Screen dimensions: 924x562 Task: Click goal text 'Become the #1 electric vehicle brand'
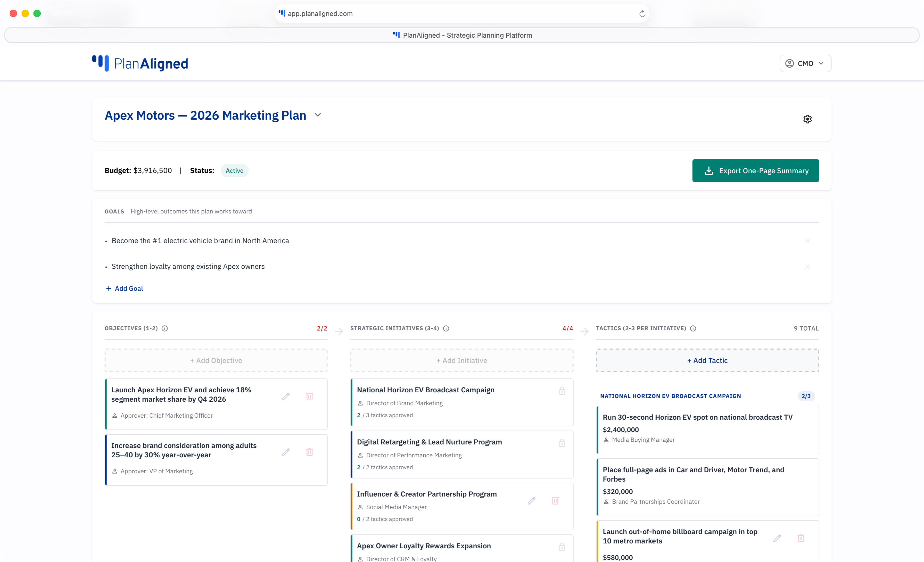coord(200,241)
